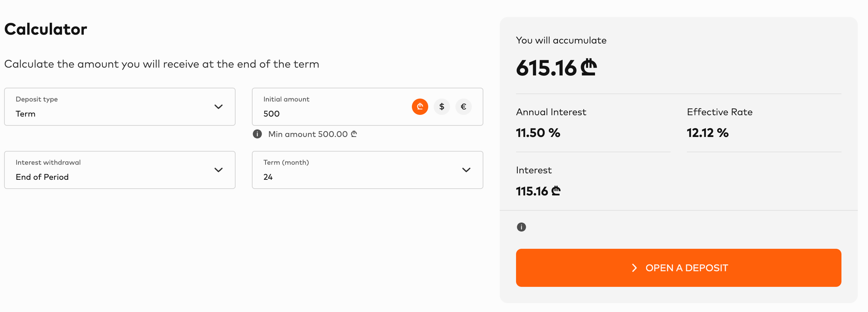Click the info icon beside Min amount
This screenshot has height=312, width=868.
pyautogui.click(x=257, y=134)
